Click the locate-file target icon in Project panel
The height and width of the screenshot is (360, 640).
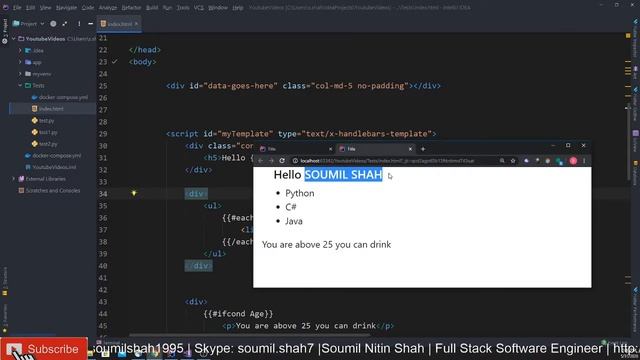coord(53,24)
